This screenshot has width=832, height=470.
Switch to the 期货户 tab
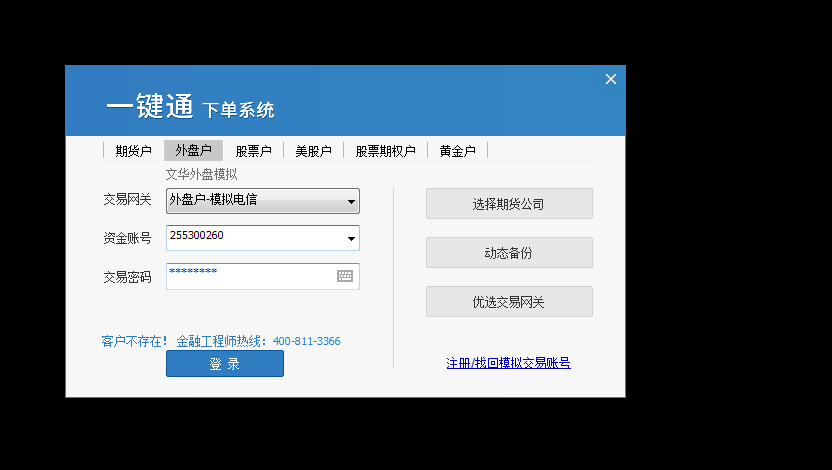tap(134, 151)
